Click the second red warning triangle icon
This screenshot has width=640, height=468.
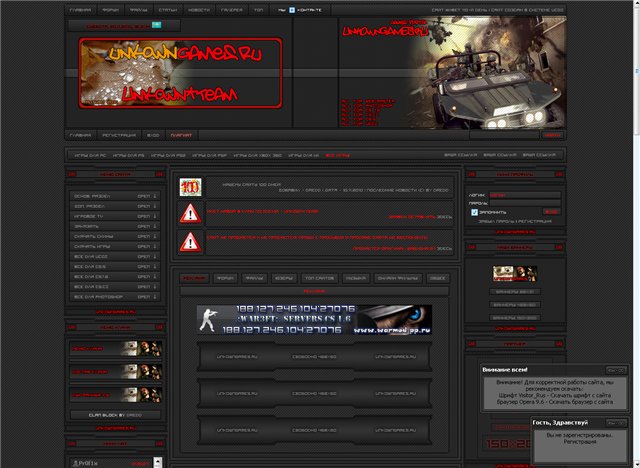click(x=190, y=242)
